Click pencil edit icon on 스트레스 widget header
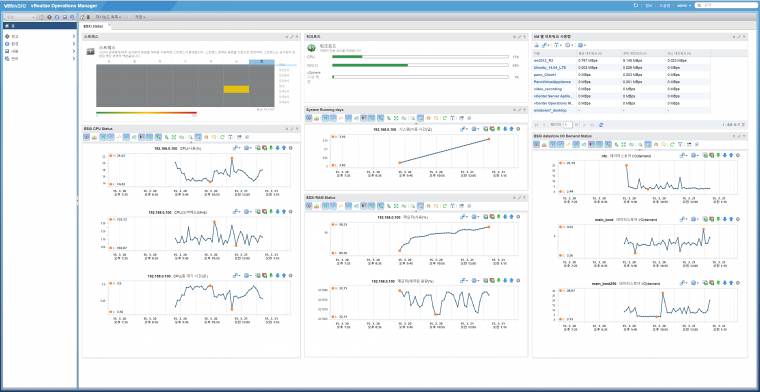760x392 pixels. click(292, 36)
